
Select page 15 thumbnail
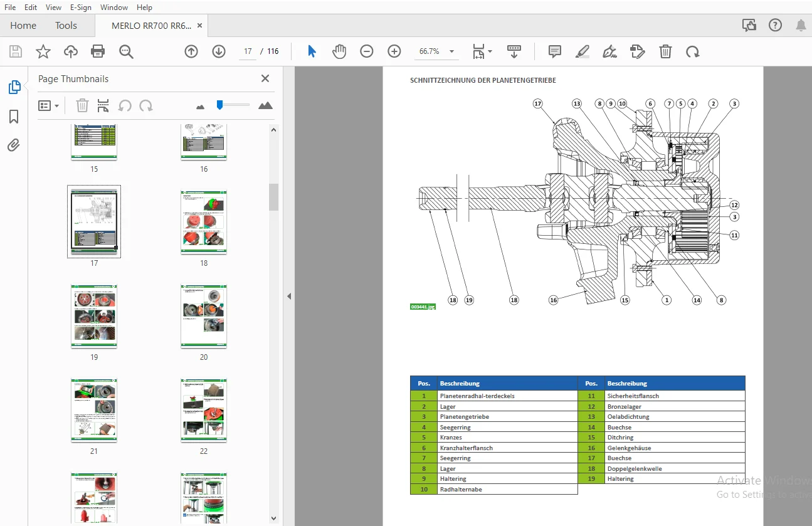coord(94,143)
